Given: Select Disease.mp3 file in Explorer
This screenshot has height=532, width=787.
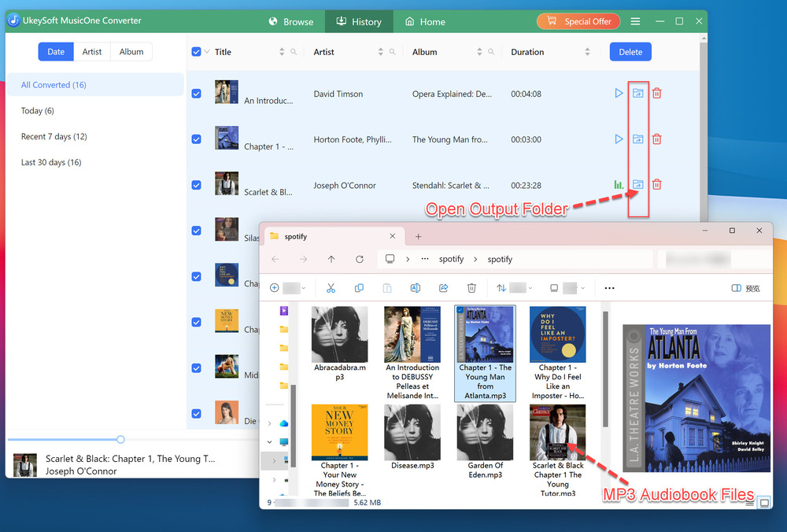Looking at the screenshot, I should pyautogui.click(x=412, y=438).
